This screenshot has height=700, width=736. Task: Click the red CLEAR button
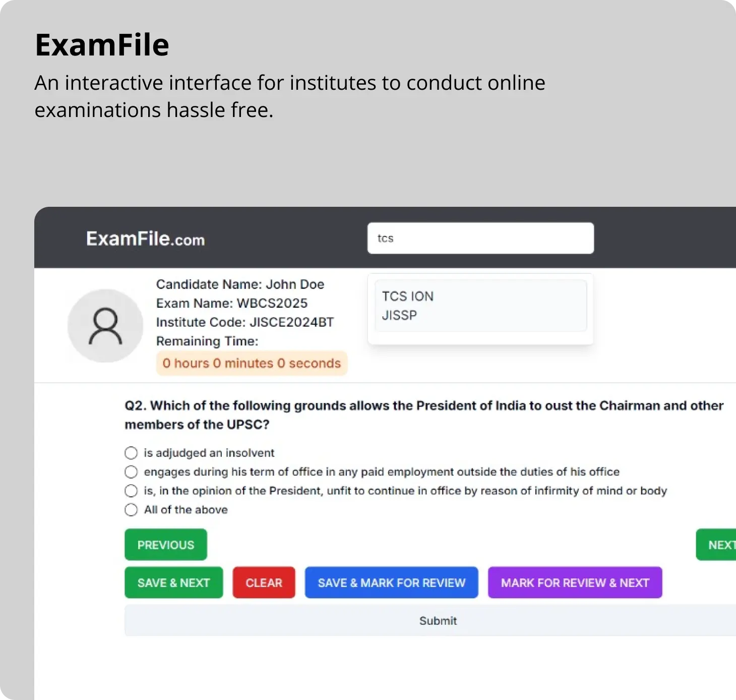click(x=264, y=582)
